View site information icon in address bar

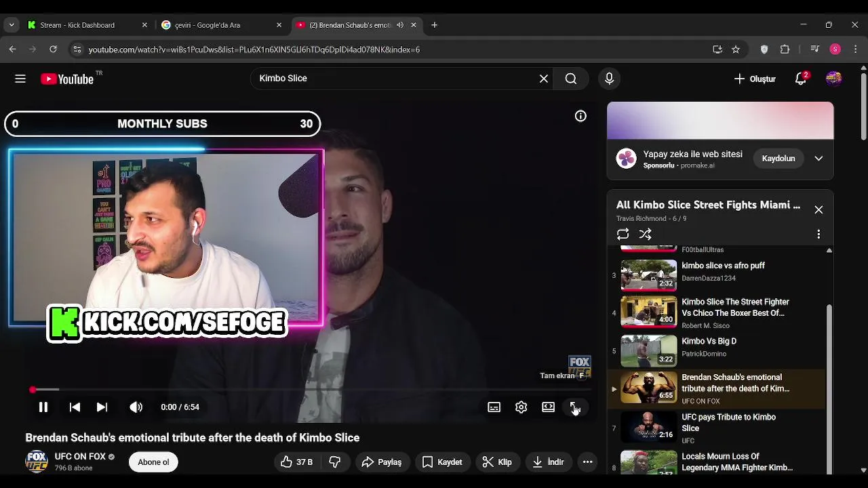click(77, 49)
